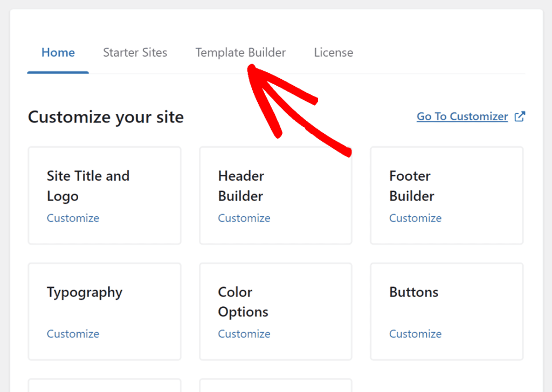This screenshot has height=392, width=552.
Task: Select the Site Title and Logo card heading
Action: pos(88,186)
